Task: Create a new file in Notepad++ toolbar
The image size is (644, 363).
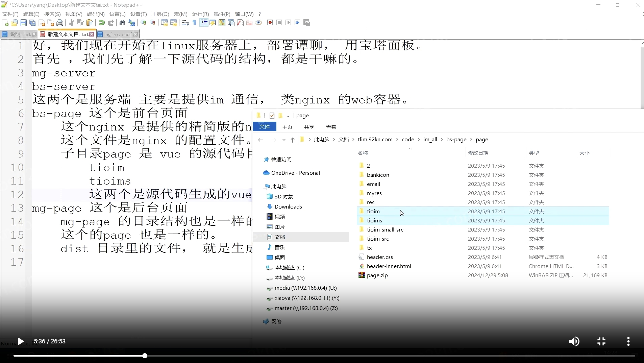Action: 5,23
